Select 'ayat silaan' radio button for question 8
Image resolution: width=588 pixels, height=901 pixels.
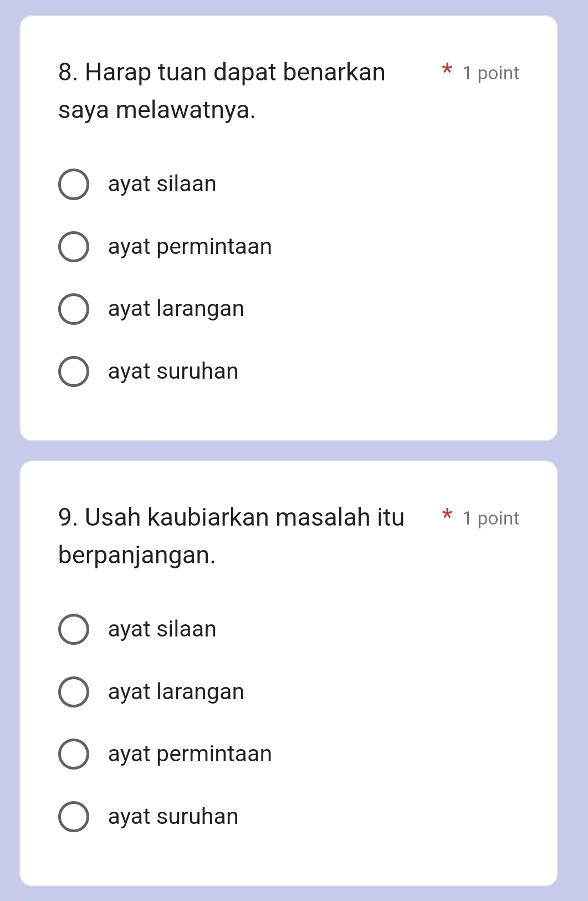coord(73,185)
